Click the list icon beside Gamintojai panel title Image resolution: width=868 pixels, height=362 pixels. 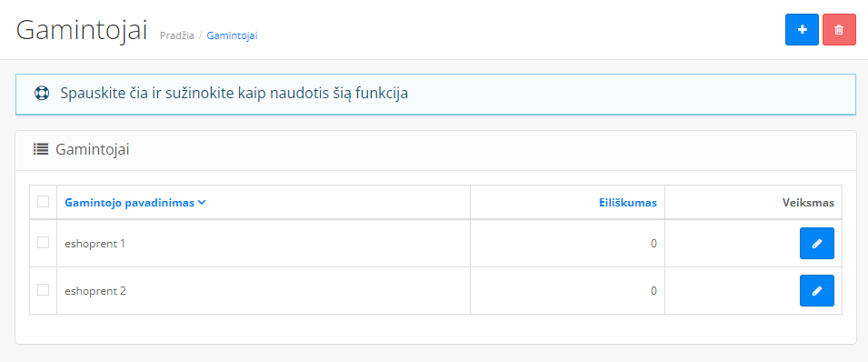[40, 149]
